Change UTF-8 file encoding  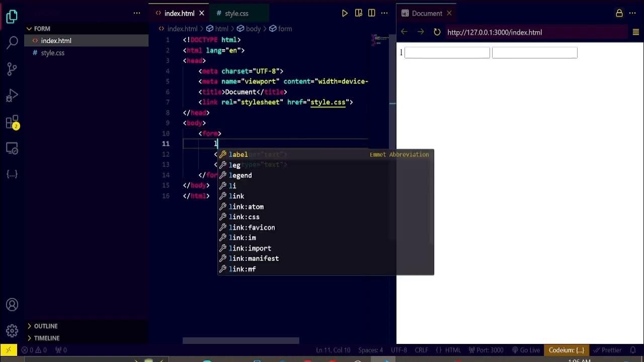coord(398,350)
